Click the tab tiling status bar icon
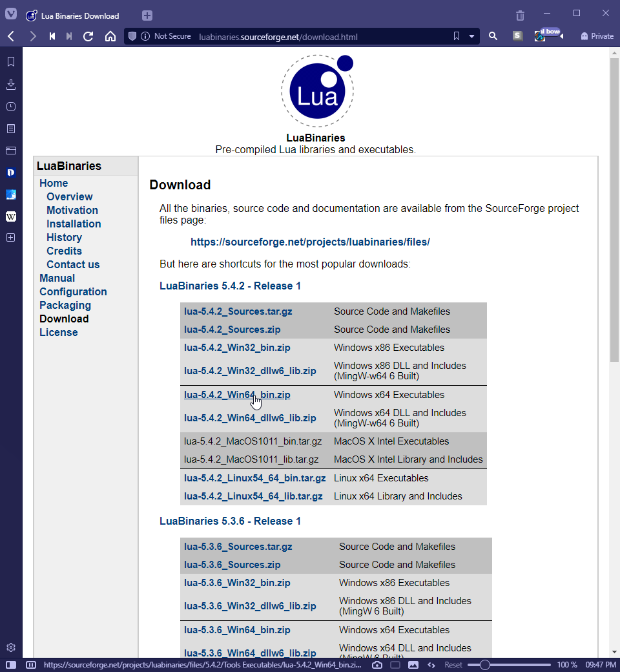620x672 pixels. [31, 665]
